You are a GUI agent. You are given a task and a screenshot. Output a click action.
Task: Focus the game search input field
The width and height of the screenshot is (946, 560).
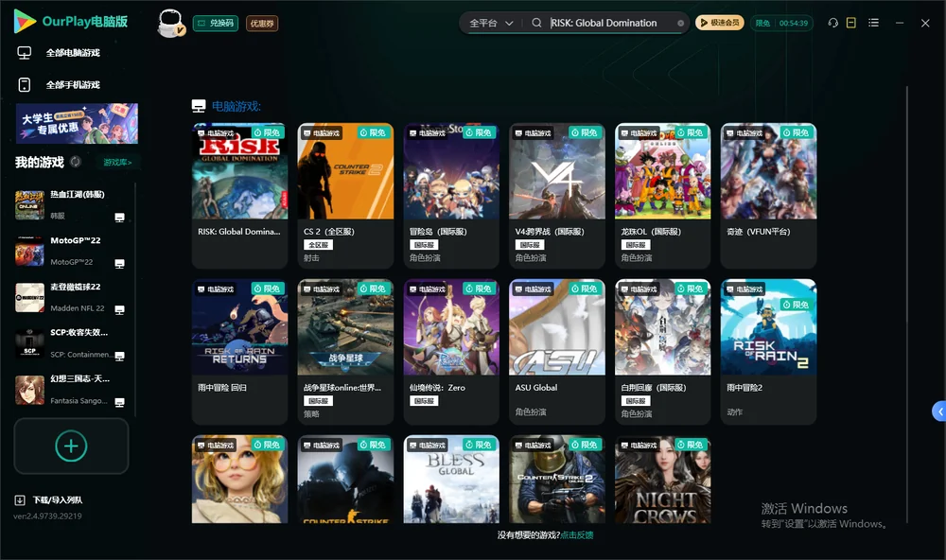[x=610, y=23]
